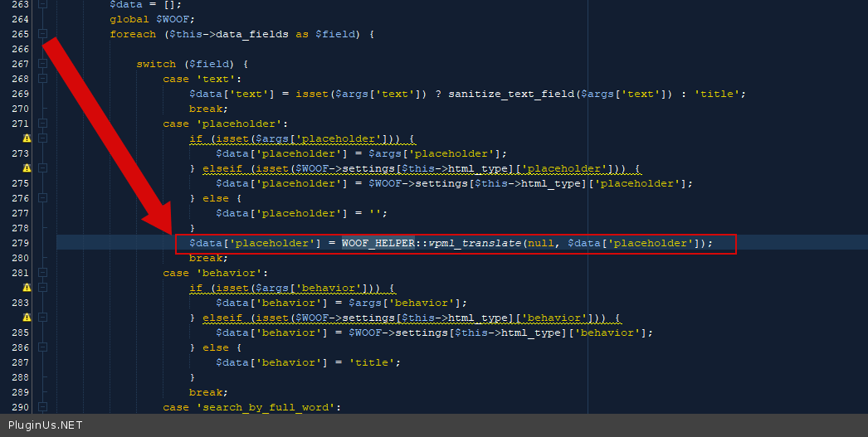Click warning icon on the elseif placeholder settings line

27,168
